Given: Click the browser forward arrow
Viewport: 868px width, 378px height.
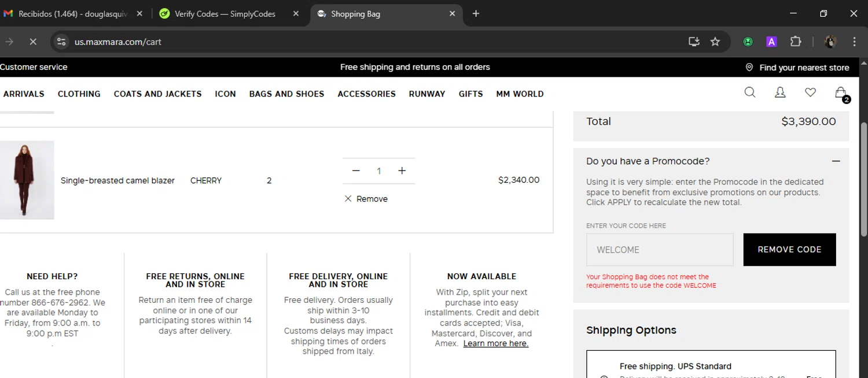Looking at the screenshot, I should click(9, 42).
